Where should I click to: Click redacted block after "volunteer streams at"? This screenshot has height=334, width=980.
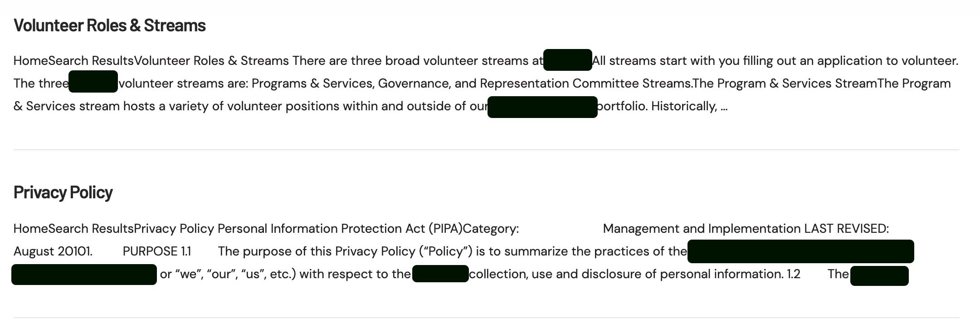pyautogui.click(x=567, y=60)
